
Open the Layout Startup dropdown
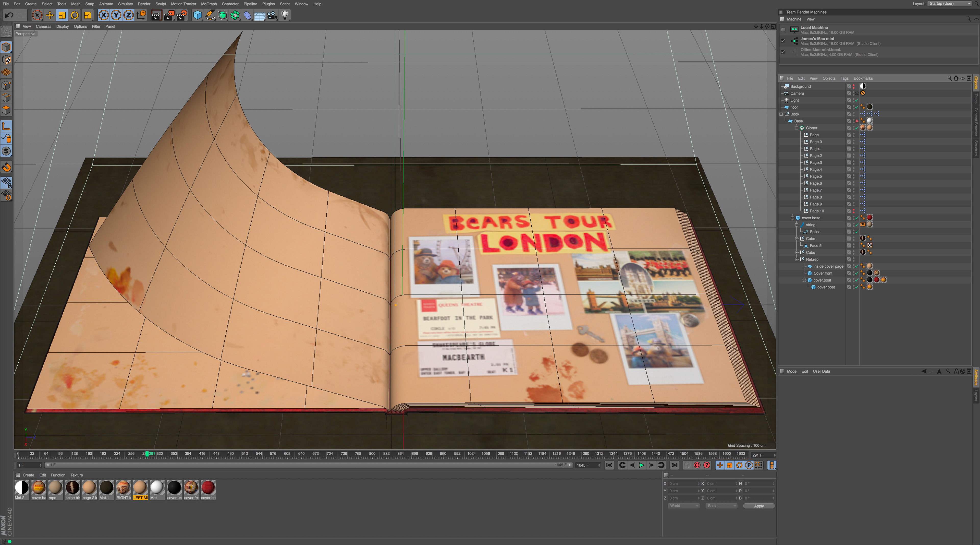[x=950, y=4]
